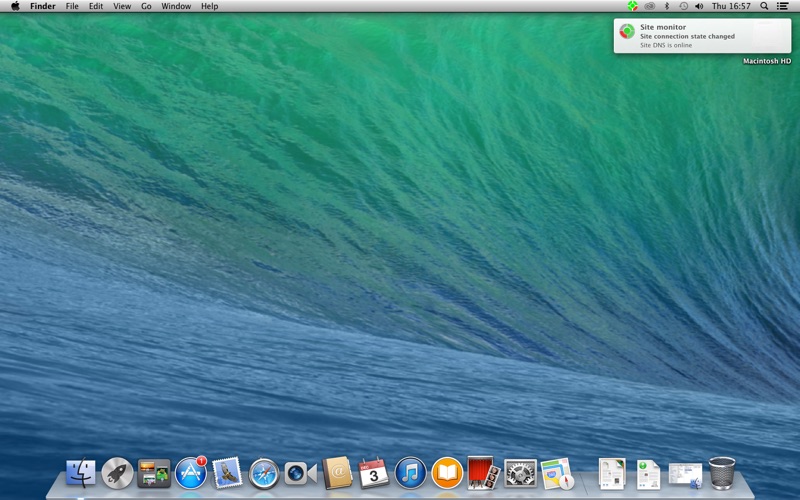The height and width of the screenshot is (500, 800).
Task: Open the volume control in menu bar
Action: 699,6
